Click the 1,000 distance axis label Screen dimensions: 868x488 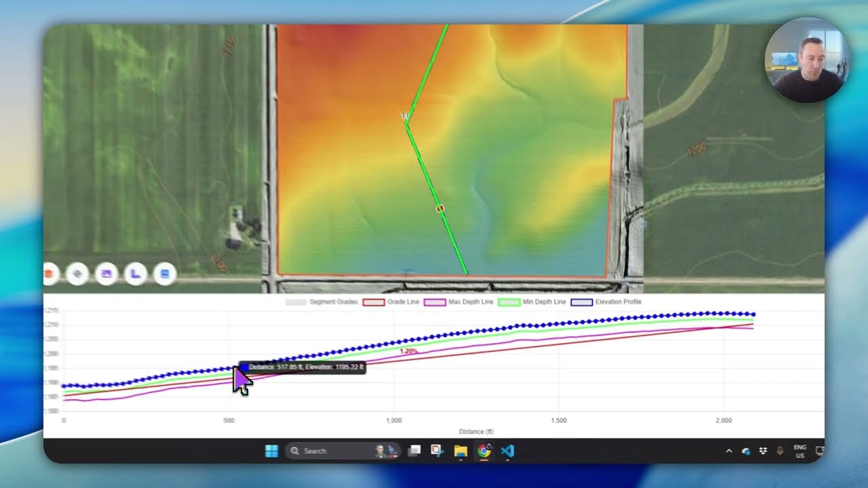point(394,421)
